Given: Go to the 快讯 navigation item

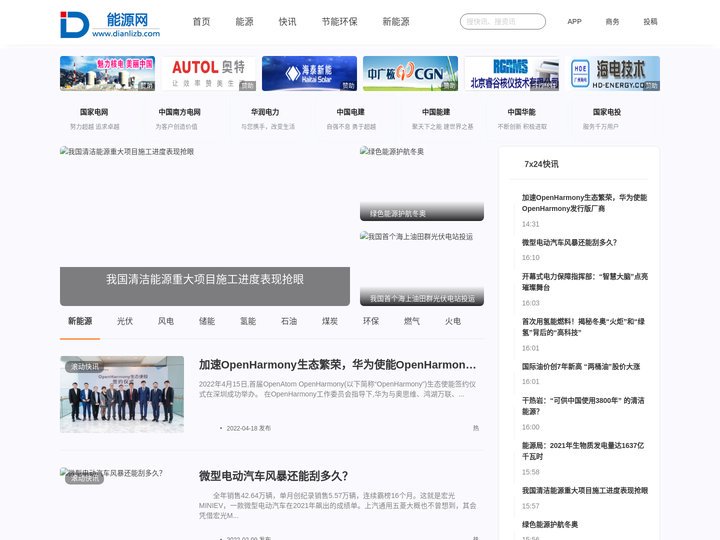Looking at the screenshot, I should (x=287, y=22).
